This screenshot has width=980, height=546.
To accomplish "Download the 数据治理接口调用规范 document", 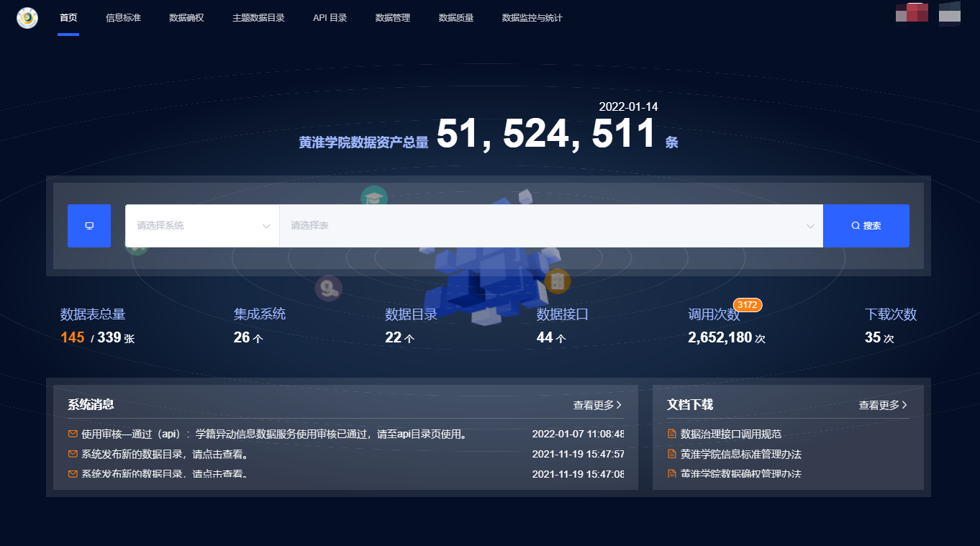I will [x=729, y=433].
